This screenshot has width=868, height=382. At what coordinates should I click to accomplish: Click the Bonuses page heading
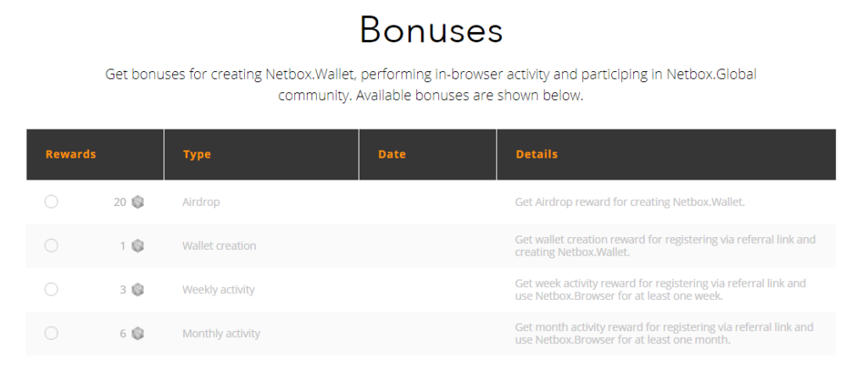pos(431,30)
